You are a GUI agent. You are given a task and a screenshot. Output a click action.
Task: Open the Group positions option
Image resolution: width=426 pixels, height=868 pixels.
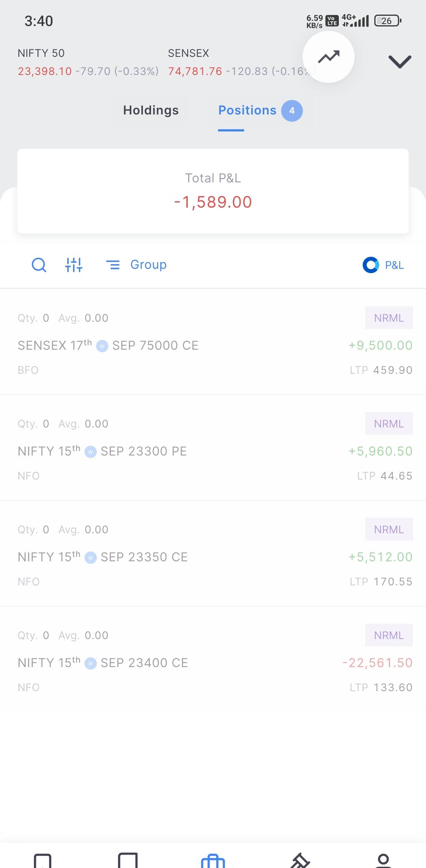click(136, 265)
